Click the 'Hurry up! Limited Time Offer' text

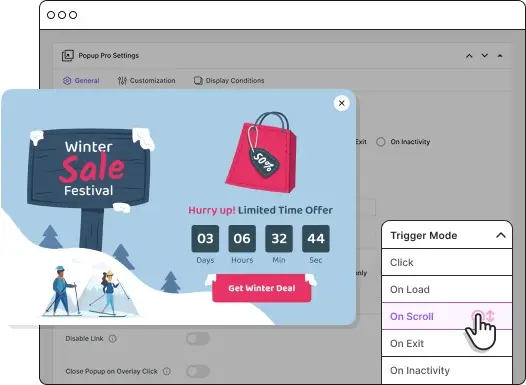pos(261,210)
